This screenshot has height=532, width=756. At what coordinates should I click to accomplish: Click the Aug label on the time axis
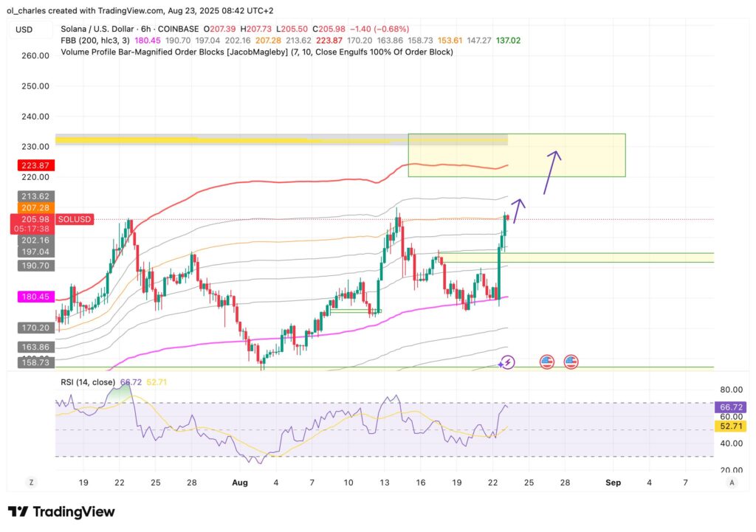tap(238, 483)
